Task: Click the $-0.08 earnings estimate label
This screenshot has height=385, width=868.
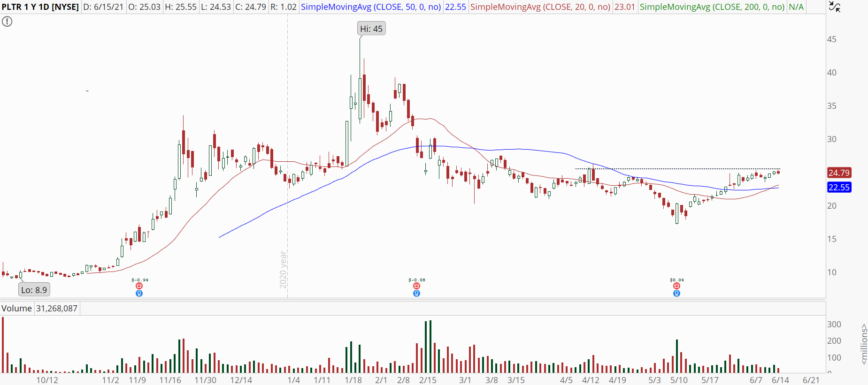Action: (417, 280)
